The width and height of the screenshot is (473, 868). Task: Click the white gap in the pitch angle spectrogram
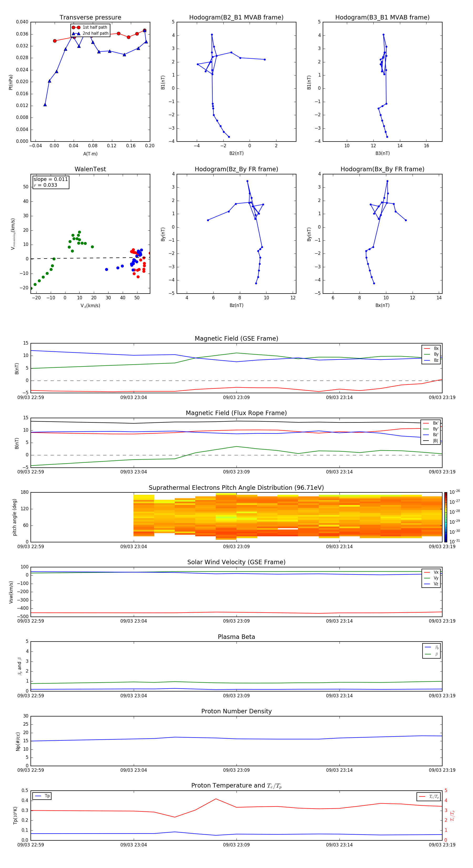pyautogui.click(x=287, y=529)
